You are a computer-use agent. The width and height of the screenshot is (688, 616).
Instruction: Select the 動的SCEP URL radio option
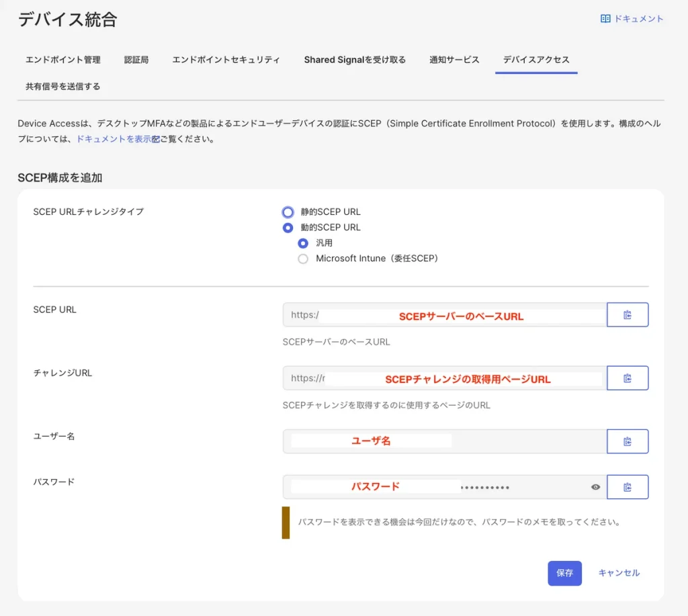[x=288, y=228]
